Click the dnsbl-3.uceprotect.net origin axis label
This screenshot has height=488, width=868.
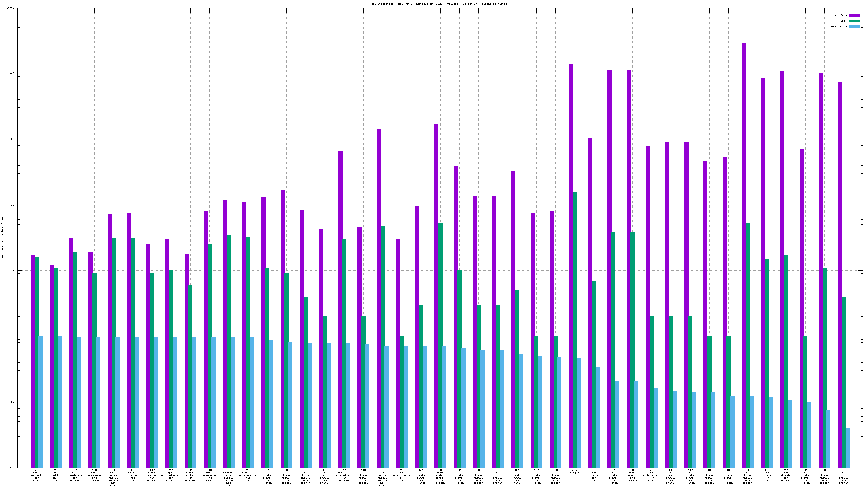coord(344,475)
